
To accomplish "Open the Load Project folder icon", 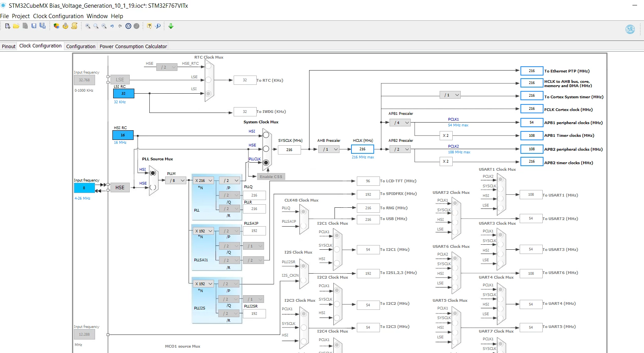I will pyautogui.click(x=16, y=26).
